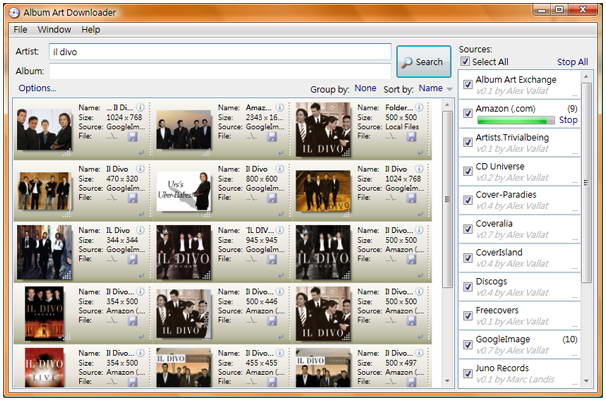Select the red IL DIVO LIVE cover thumbnail
The width and height of the screenshot is (606, 401).
[44, 367]
